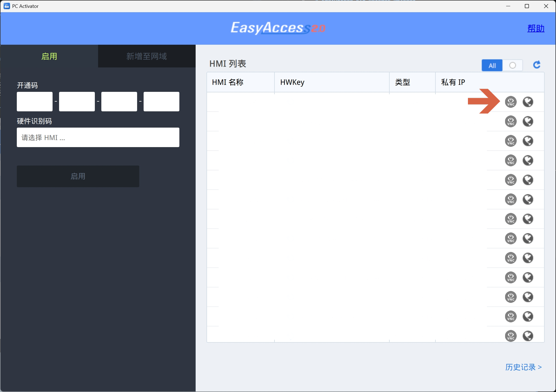Click the "HMI 名称" column header
556x392 pixels.
click(241, 82)
